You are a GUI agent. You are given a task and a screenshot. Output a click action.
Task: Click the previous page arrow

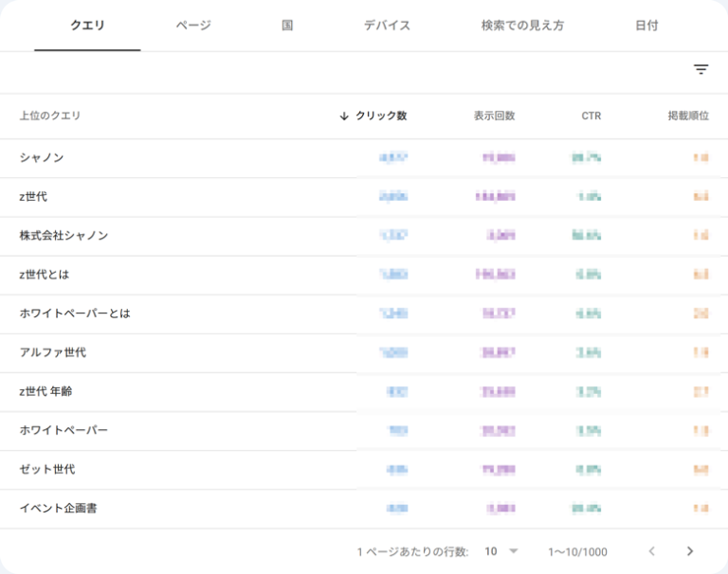[x=651, y=551]
